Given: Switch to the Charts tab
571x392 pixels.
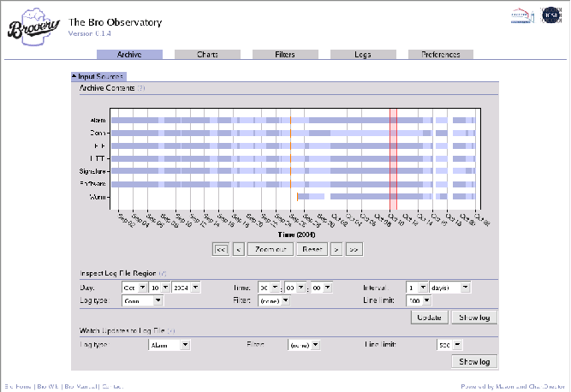Looking at the screenshot, I should pos(207,55).
